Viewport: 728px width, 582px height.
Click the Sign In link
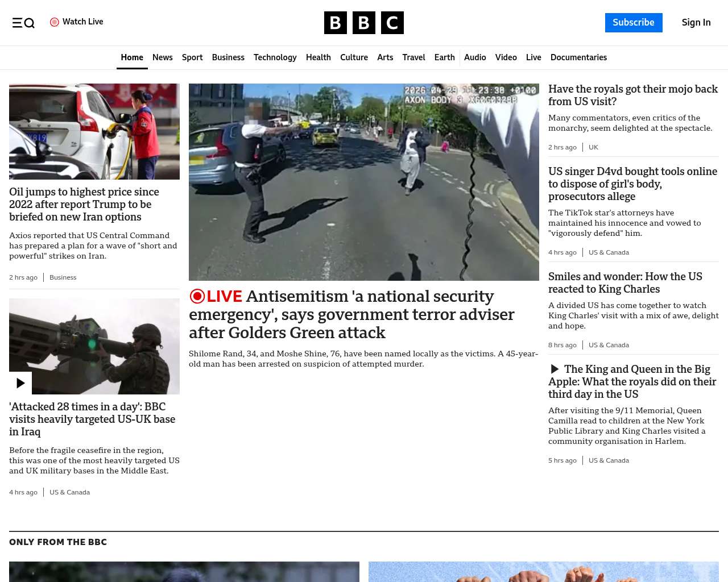[696, 23]
